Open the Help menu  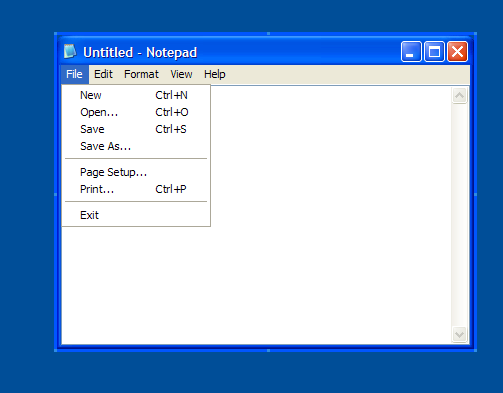[215, 74]
